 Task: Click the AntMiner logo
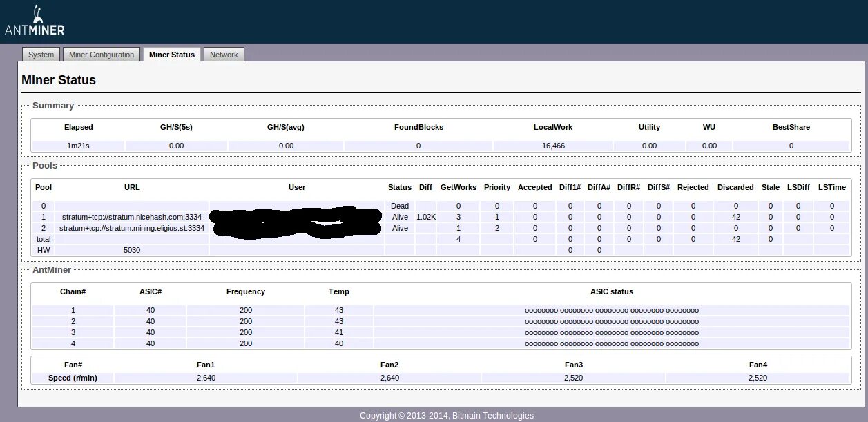point(35,21)
